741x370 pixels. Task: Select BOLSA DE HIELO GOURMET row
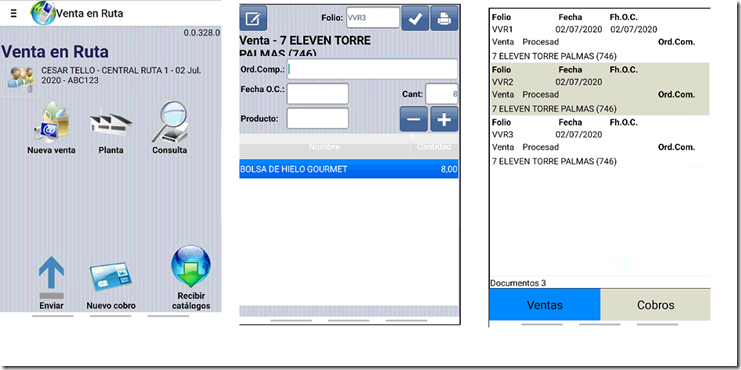coord(349,169)
